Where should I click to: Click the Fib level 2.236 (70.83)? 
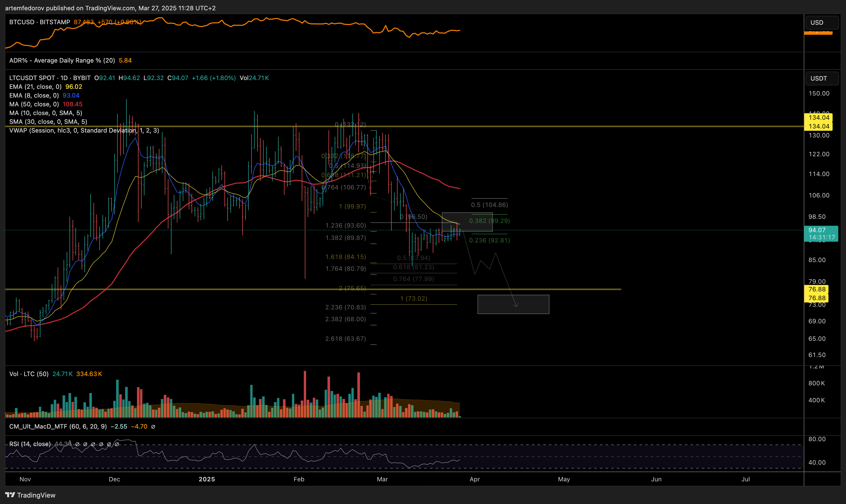click(346, 307)
